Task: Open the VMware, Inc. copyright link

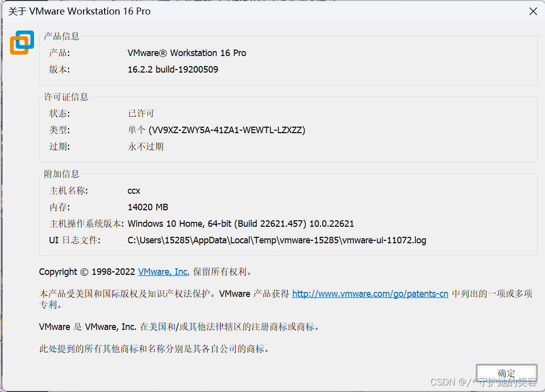Action: 163,272
